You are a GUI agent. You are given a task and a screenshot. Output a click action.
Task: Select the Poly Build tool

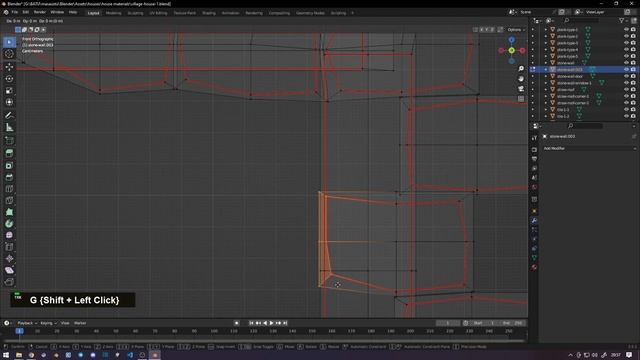tap(9, 212)
